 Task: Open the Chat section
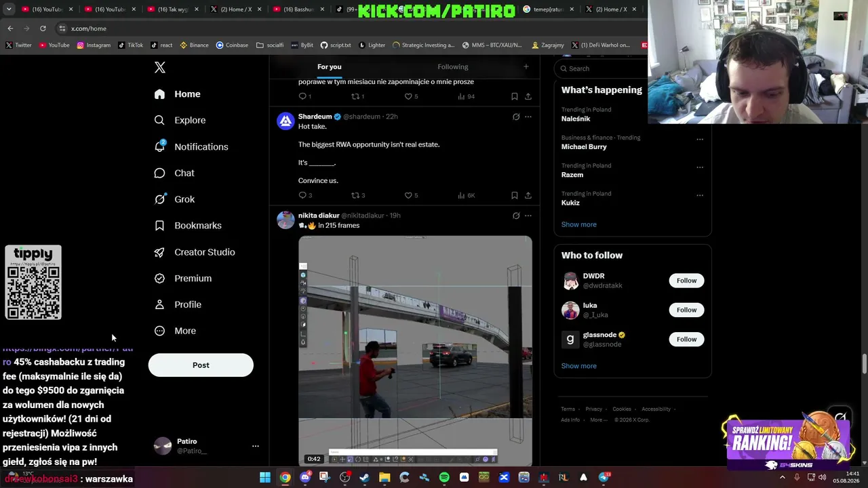point(174,173)
